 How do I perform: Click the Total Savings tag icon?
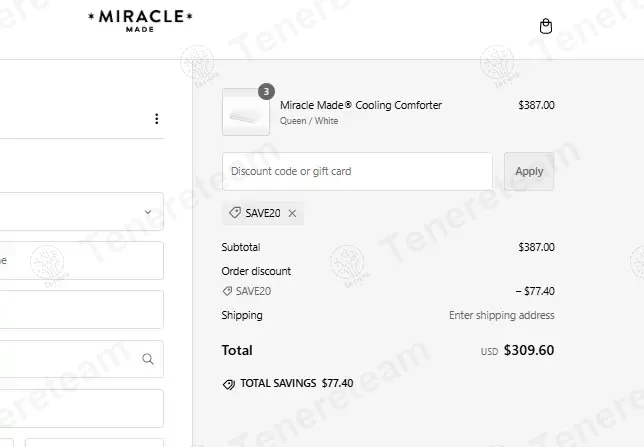tap(228, 384)
